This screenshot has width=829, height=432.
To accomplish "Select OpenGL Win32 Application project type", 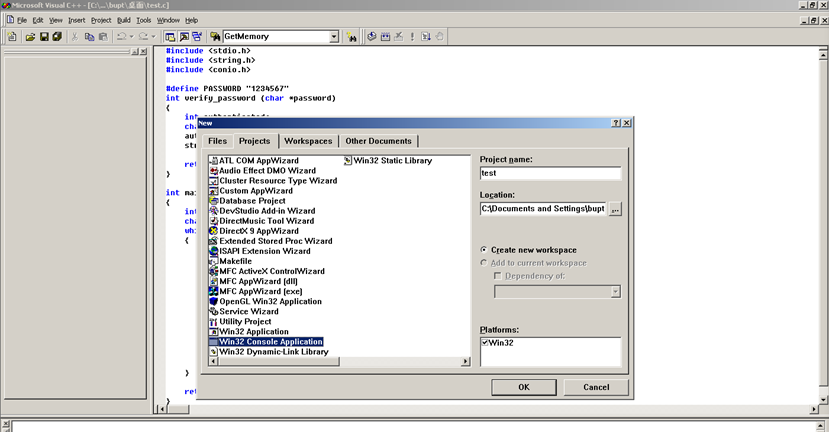I will click(x=270, y=301).
